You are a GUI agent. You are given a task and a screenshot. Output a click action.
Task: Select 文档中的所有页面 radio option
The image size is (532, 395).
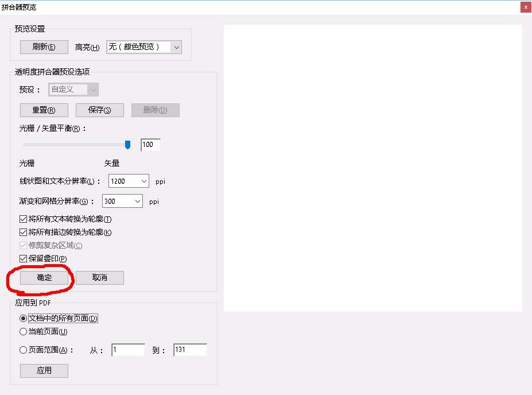24,319
